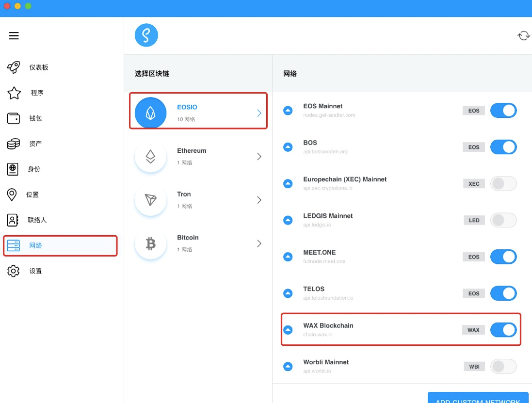Click the WBI tag on Worbli row
This screenshot has width=532, height=403.
coord(474,366)
